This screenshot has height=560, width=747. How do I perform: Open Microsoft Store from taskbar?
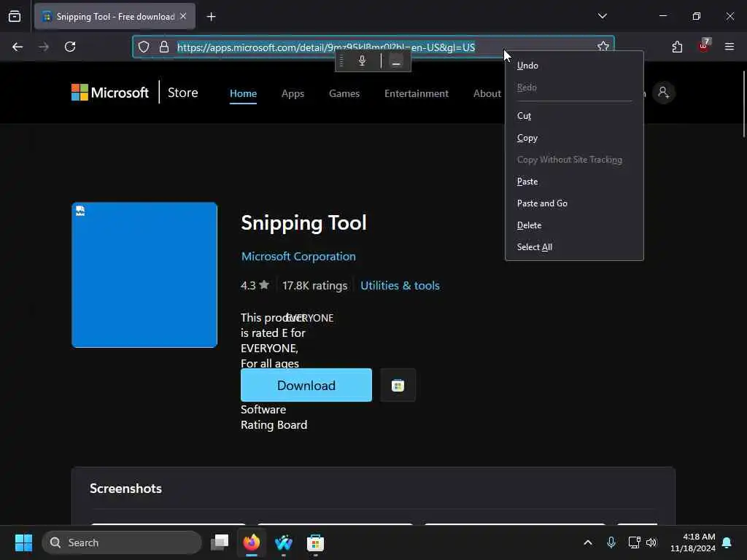(315, 542)
